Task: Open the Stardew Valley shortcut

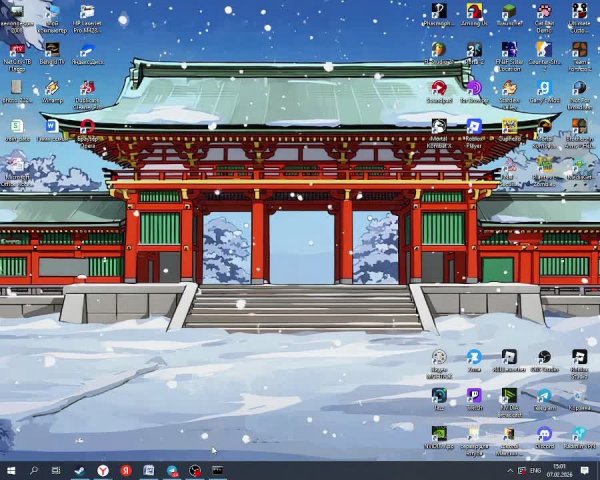Action: pyautogui.click(x=509, y=95)
